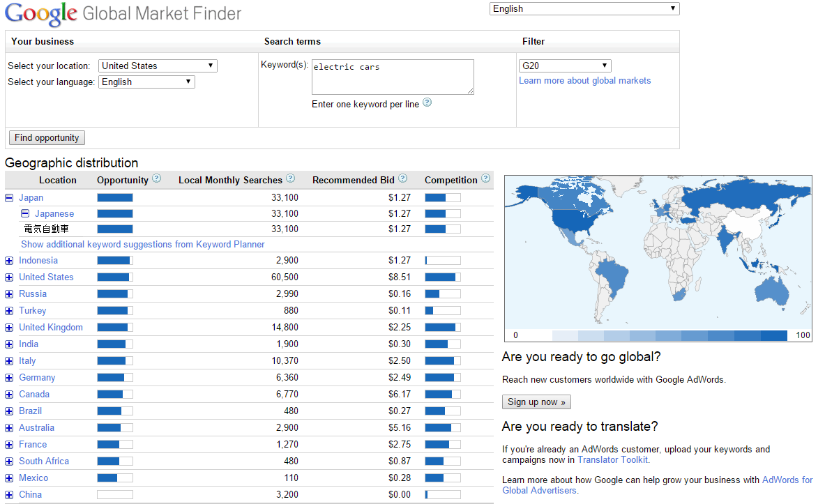Click the $8.51 recommended bid value

400,277
